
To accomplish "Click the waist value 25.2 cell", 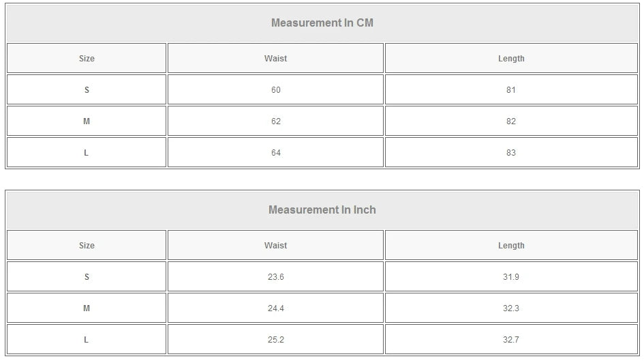I will click(275, 340).
